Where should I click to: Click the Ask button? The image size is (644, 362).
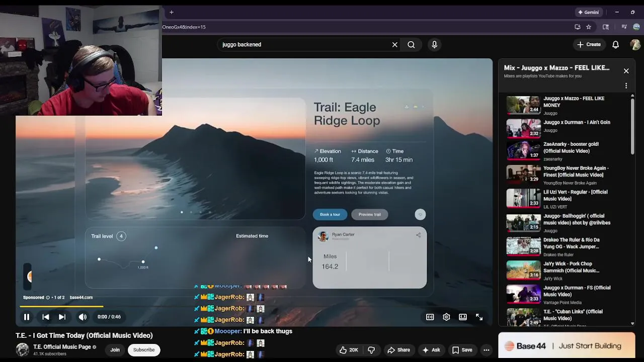(x=431, y=350)
